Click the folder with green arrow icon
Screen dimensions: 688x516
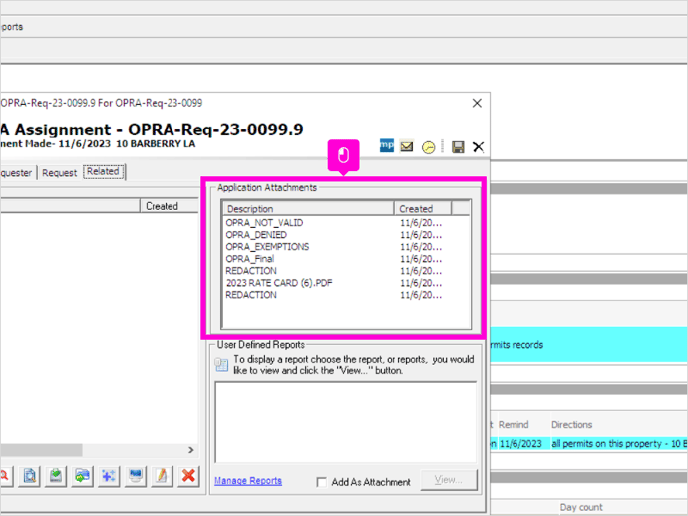tap(82, 476)
